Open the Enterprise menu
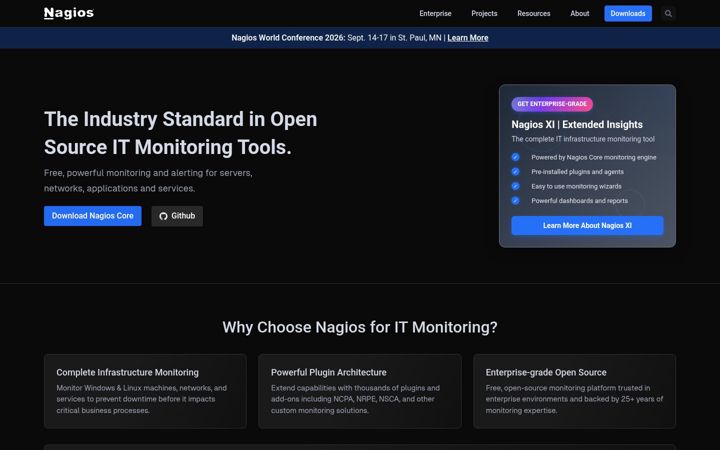The image size is (720, 450). point(435,14)
